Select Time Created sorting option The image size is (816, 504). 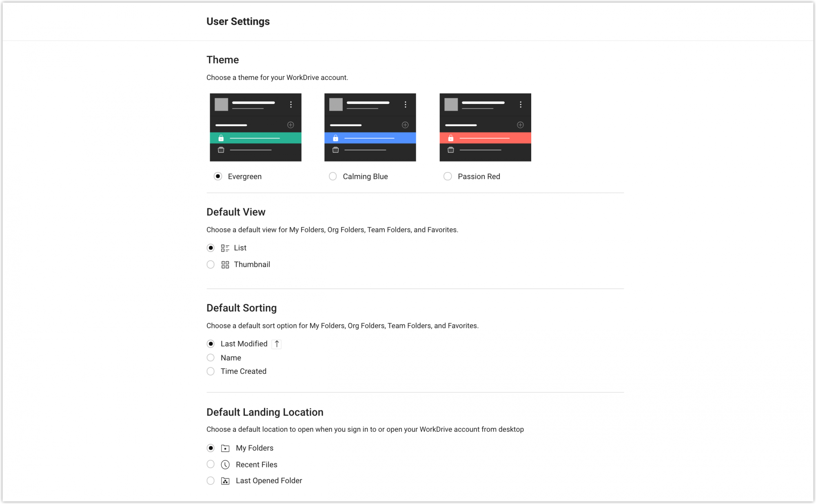click(x=211, y=371)
